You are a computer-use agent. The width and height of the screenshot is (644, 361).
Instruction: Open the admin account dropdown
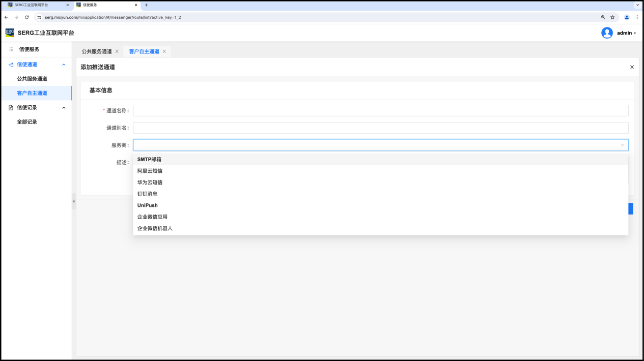(627, 33)
